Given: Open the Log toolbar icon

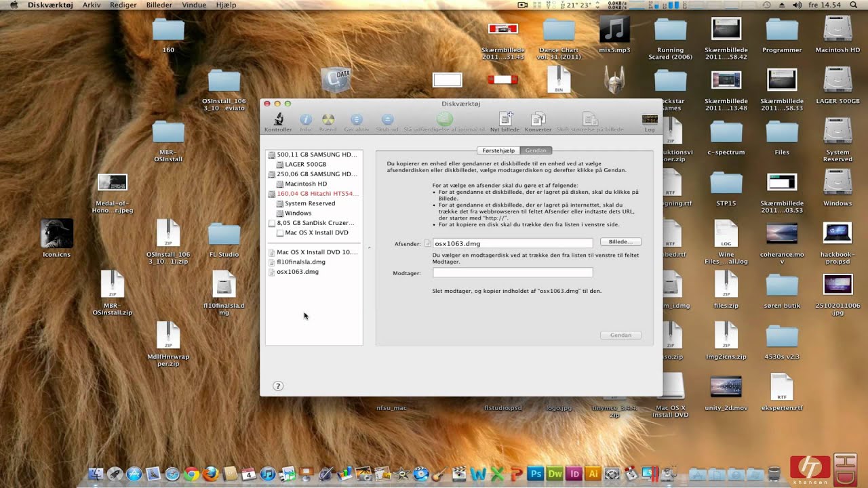Looking at the screenshot, I should (650, 121).
